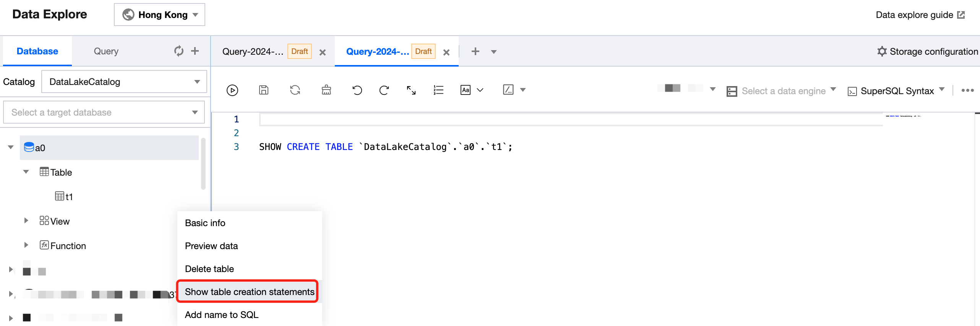Image resolution: width=980 pixels, height=326 pixels.
Task: Collapse the a0 database node
Action: click(x=11, y=147)
